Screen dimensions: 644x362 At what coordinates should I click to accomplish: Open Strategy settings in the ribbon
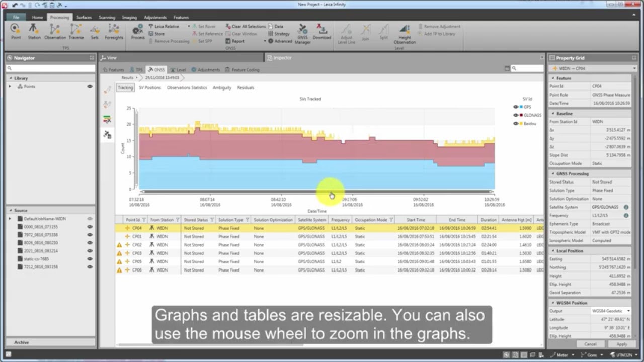coord(279,34)
